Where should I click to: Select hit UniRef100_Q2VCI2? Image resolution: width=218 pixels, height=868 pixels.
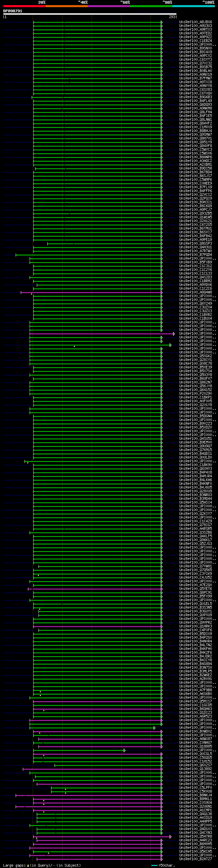coord(196,195)
